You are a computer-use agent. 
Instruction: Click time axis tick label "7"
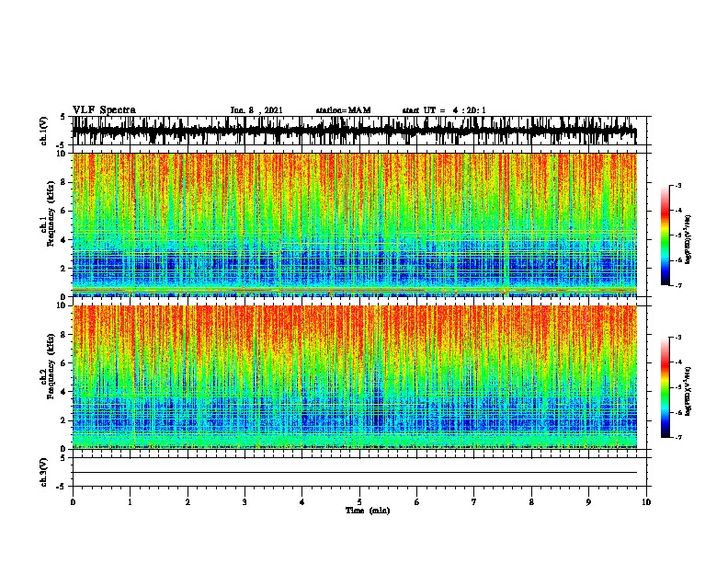tap(474, 502)
